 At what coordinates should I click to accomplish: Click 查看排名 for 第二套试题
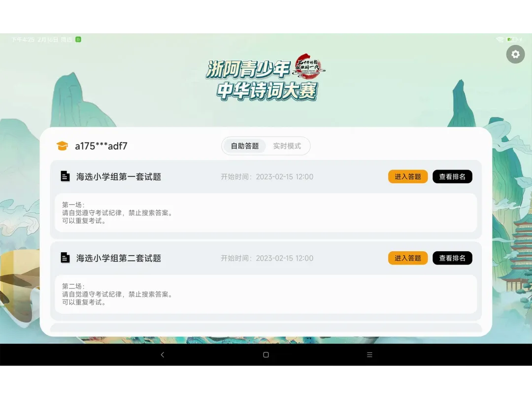(x=452, y=258)
